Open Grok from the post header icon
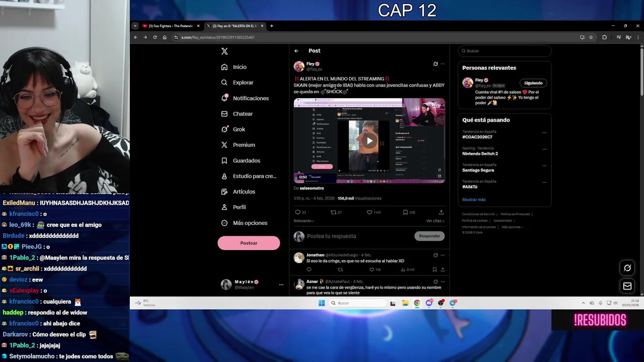Image resolution: width=644 pixels, height=362 pixels. [435, 64]
